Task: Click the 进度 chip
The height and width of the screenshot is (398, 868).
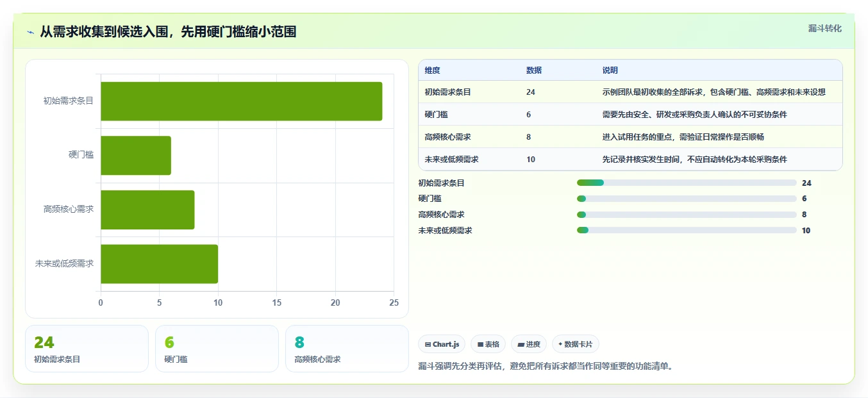Action: coord(529,344)
